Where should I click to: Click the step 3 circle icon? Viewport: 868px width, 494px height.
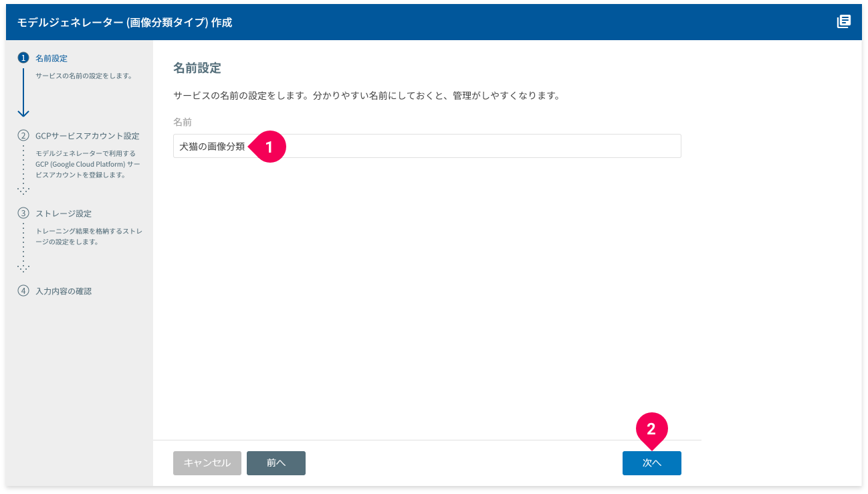pos(23,214)
